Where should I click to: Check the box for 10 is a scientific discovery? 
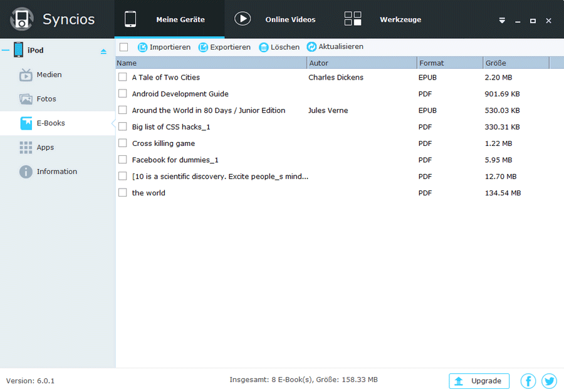(123, 176)
